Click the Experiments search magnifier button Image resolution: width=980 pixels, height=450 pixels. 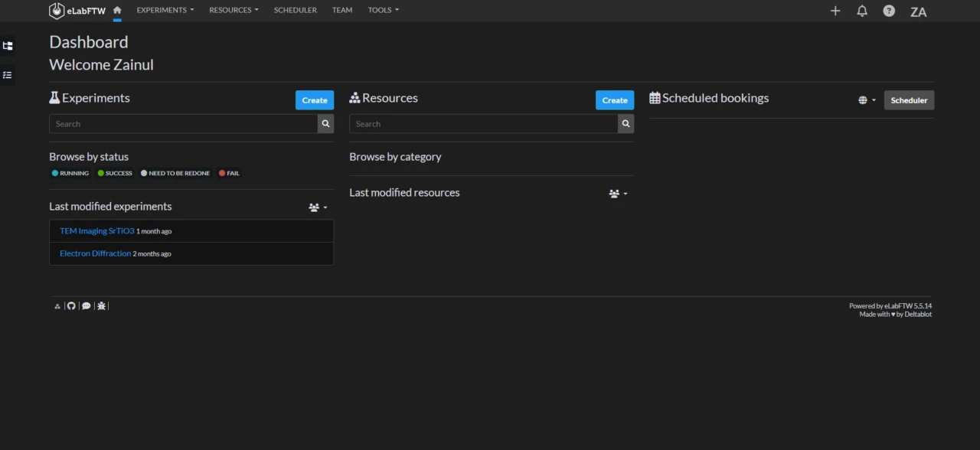[326, 123]
